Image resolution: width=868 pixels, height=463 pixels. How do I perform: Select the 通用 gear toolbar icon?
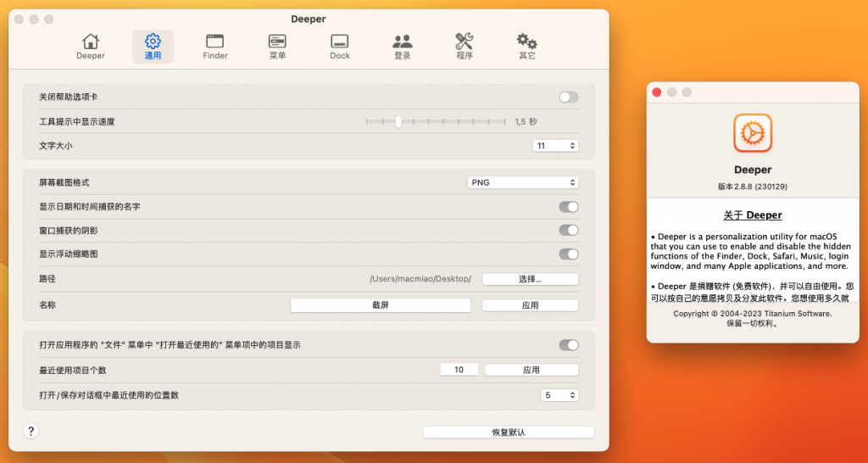[153, 42]
